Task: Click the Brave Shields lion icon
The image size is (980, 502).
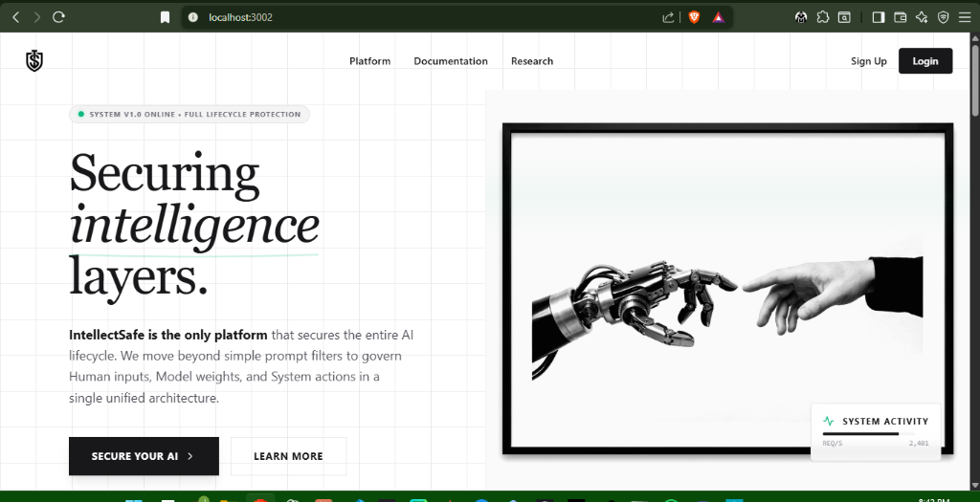Action: point(695,17)
